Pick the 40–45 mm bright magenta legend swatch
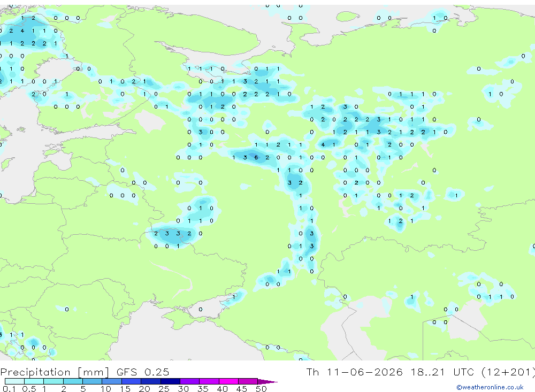535x392 pixels. 228,381
